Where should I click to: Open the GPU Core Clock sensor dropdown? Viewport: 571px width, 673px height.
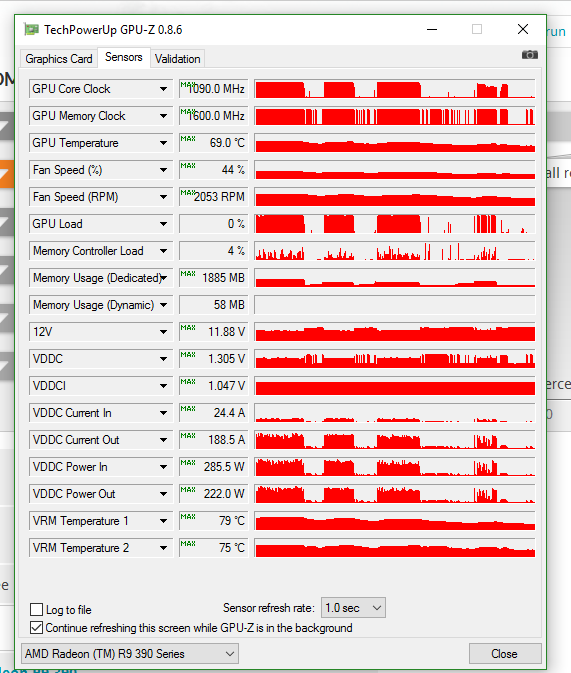[163, 89]
